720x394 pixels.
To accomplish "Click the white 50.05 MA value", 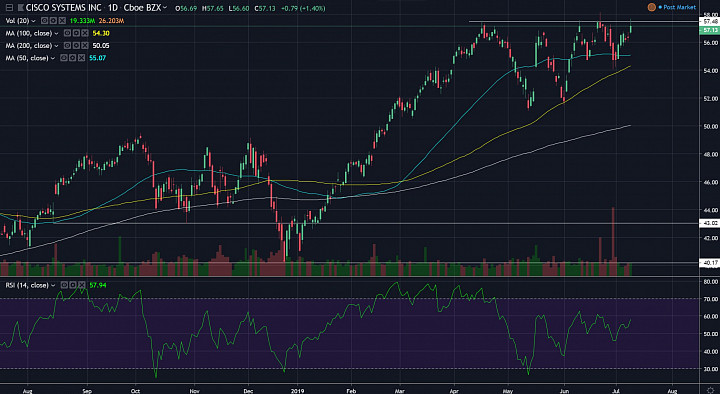I will coord(101,45).
